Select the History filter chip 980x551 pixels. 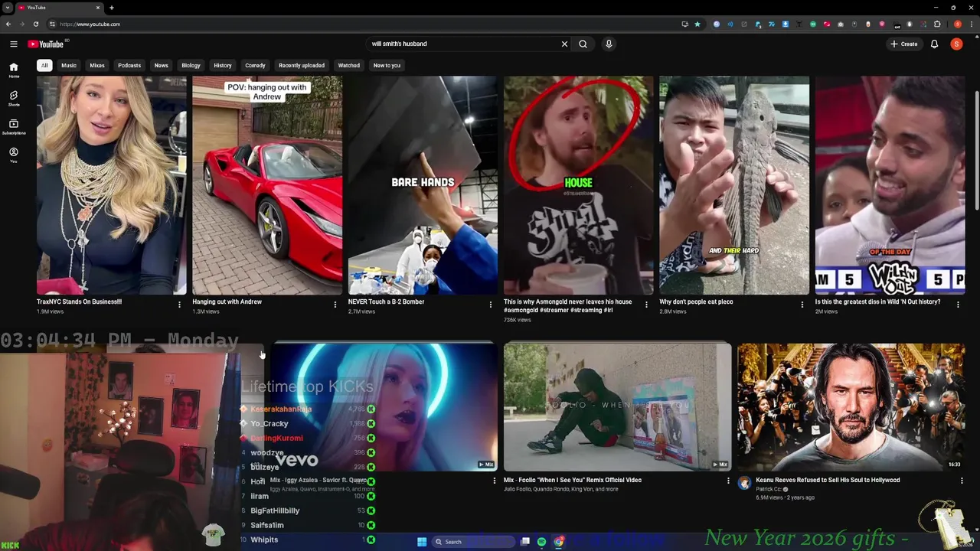(x=223, y=65)
